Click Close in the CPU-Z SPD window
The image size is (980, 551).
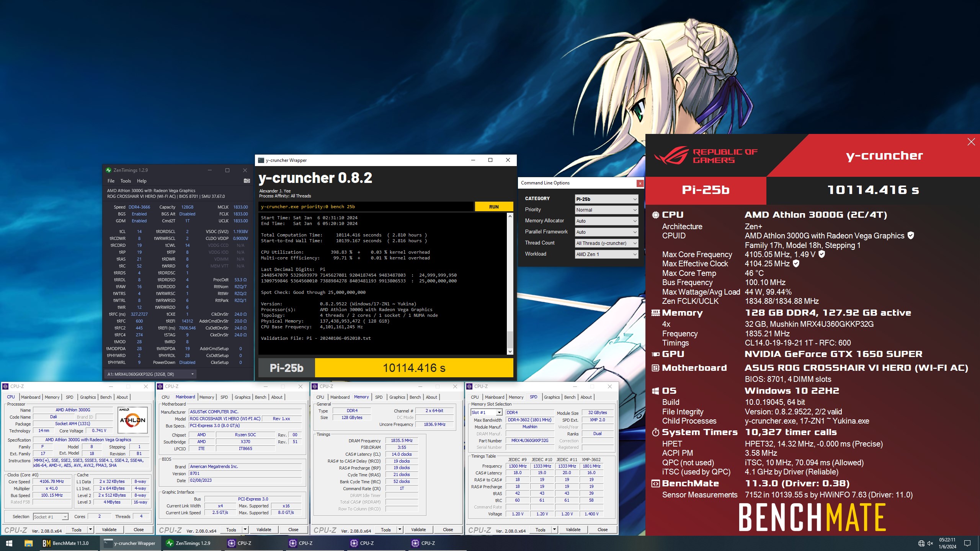pos(603,530)
